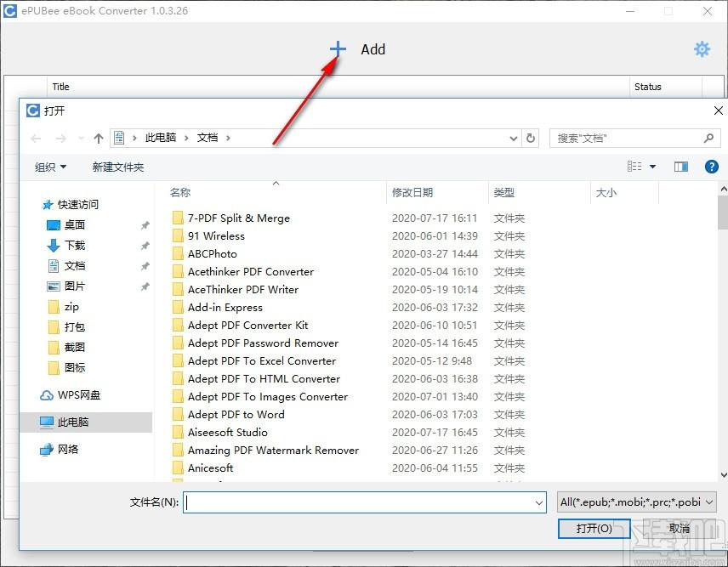728x567 pixels.
Task: Click the search magnifier icon
Action: click(708, 138)
